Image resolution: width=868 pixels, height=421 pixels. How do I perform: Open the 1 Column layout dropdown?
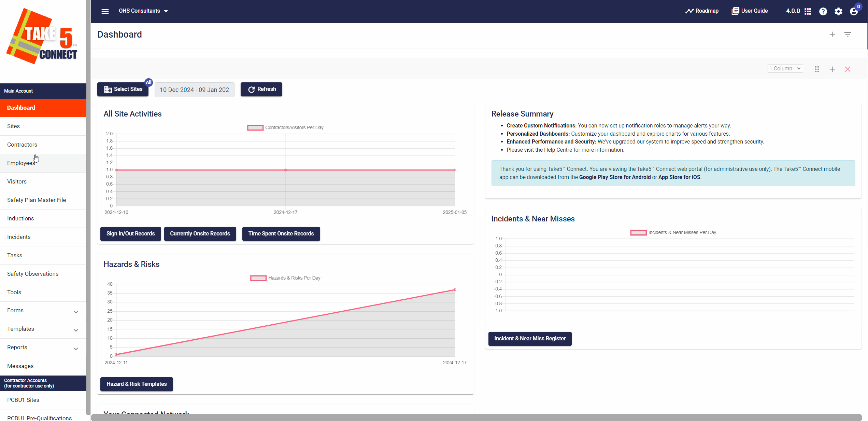tap(785, 68)
